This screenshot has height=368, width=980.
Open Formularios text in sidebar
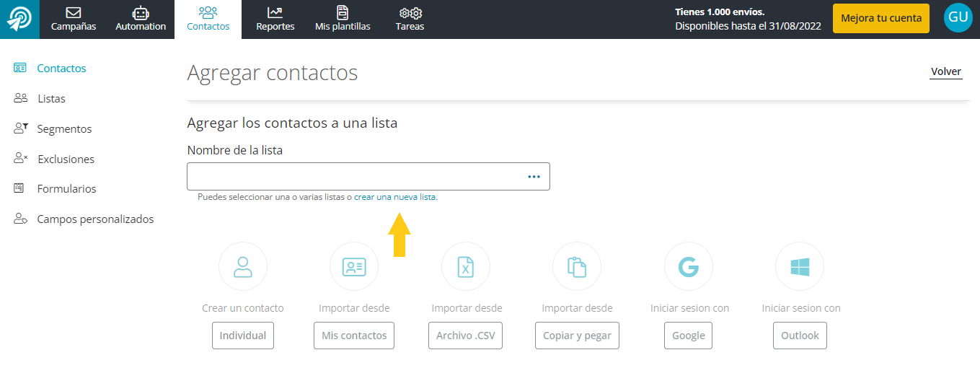click(66, 189)
